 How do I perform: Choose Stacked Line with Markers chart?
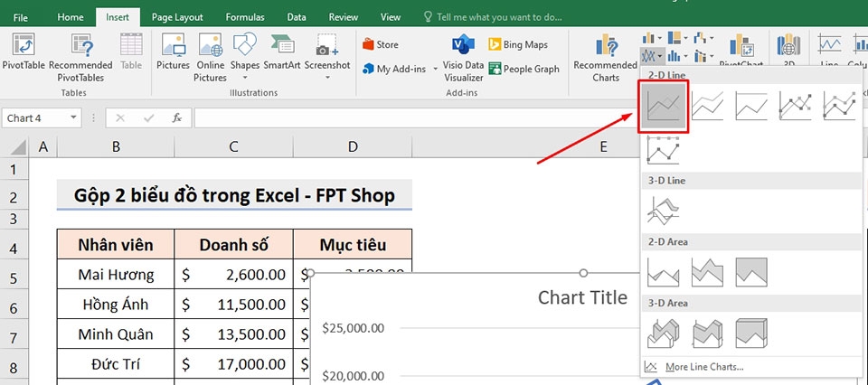coord(839,106)
